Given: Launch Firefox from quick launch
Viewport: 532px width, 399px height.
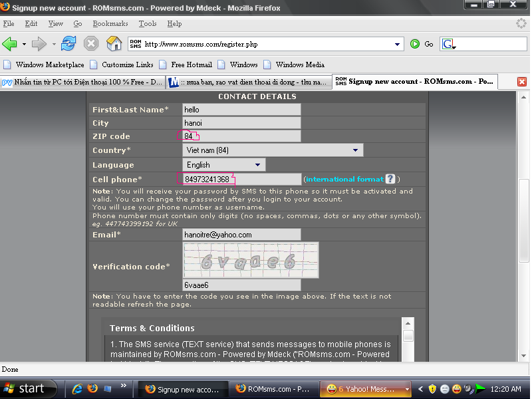Looking at the screenshot, I should (x=92, y=388).
